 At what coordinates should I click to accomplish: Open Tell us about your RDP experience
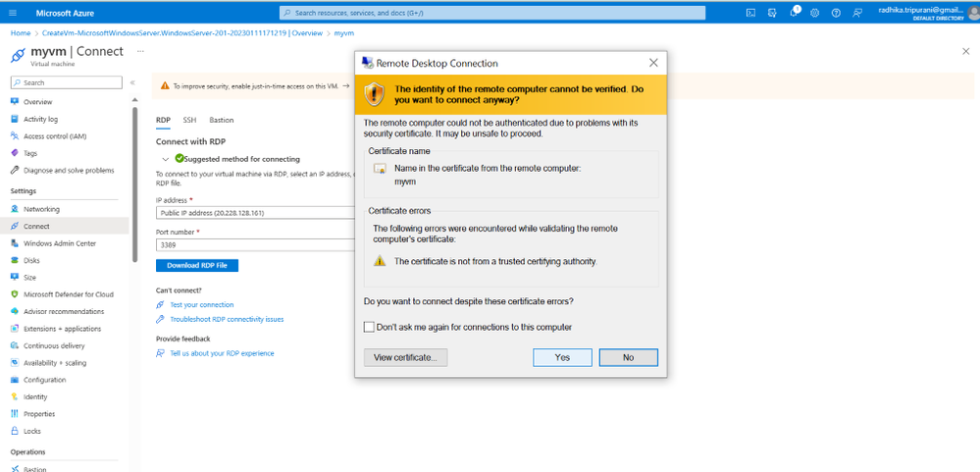coord(222,353)
